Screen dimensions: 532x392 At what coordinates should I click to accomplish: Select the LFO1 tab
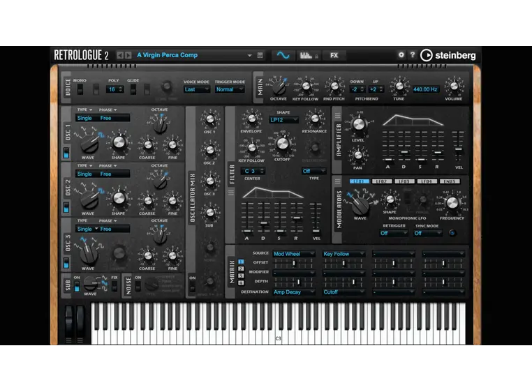pos(360,181)
